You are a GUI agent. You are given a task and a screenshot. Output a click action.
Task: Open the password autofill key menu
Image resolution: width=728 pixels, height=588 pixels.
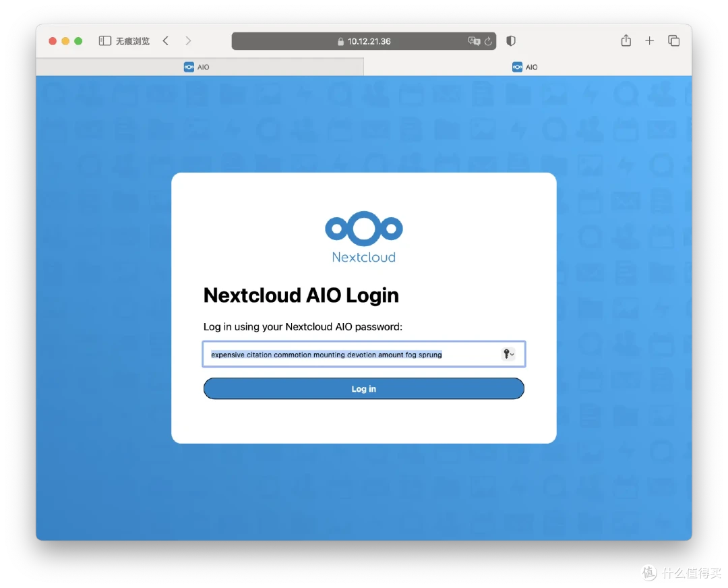(508, 355)
